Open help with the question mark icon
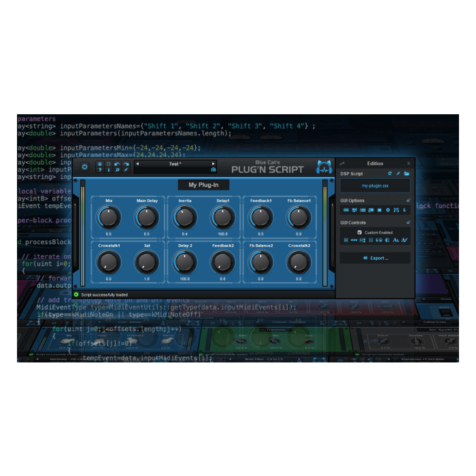Image resolution: width=476 pixels, height=476 pixels. click(100, 170)
